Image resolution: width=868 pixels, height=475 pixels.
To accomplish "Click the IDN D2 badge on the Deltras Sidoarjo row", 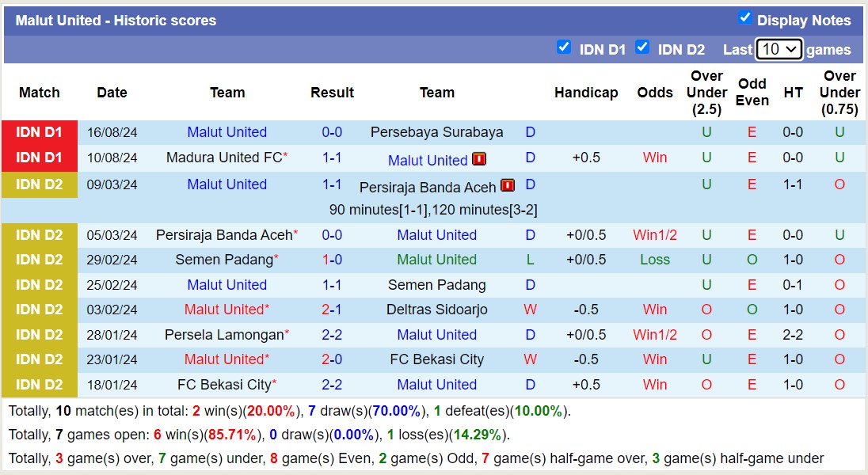I will click(39, 310).
